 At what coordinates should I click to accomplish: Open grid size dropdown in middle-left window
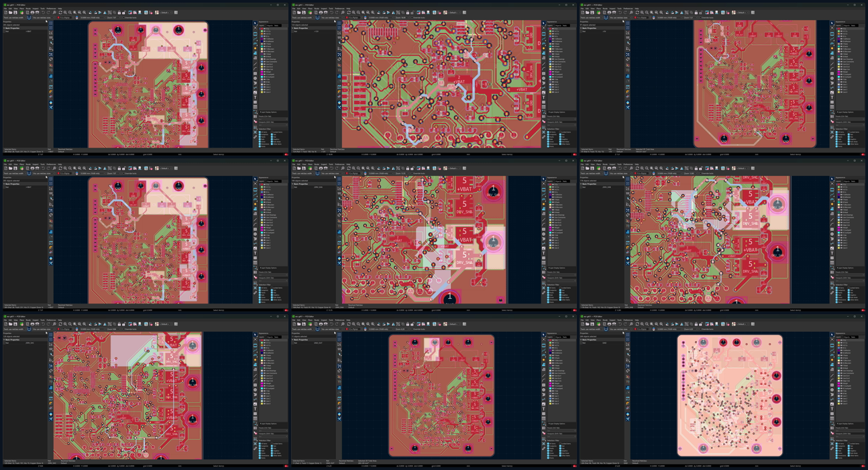93,173
